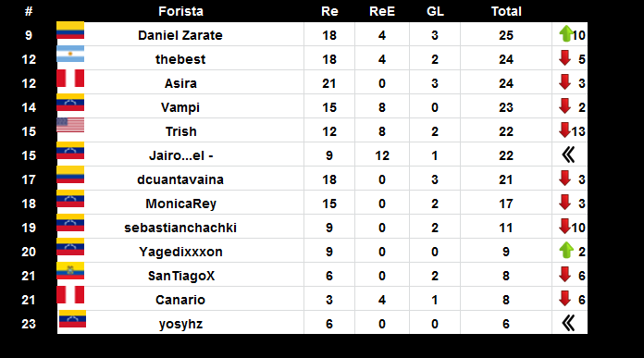The width and height of the screenshot is (644, 358).
Task: Click the ReE column header
Action: (382, 11)
